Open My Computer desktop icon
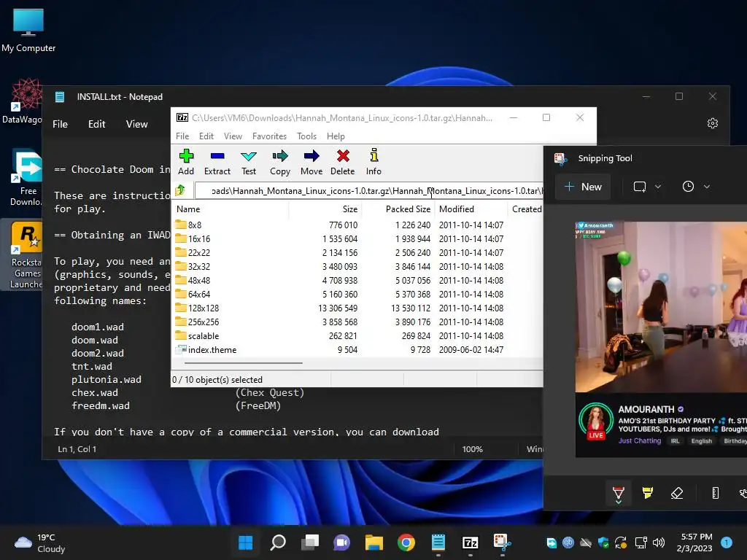The width and height of the screenshot is (747, 560). click(x=28, y=30)
